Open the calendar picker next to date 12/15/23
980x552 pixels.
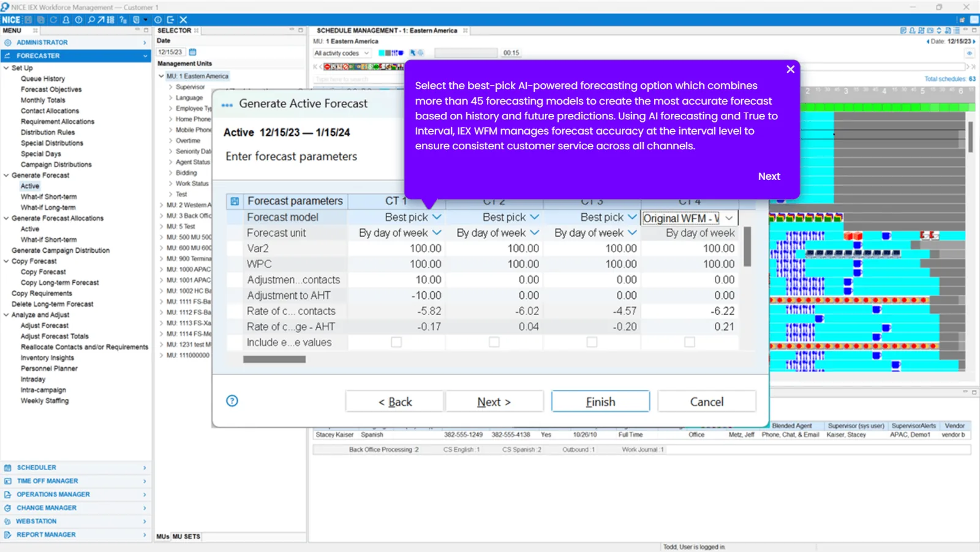(192, 52)
